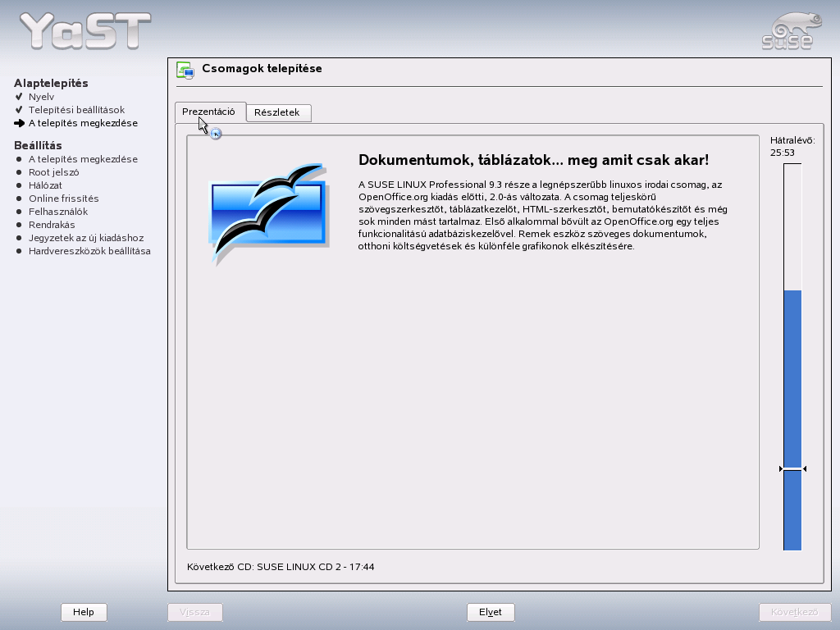Viewport: 840px width, 630px height.
Task: Click Felhasználók step
Action: pyautogui.click(x=58, y=212)
